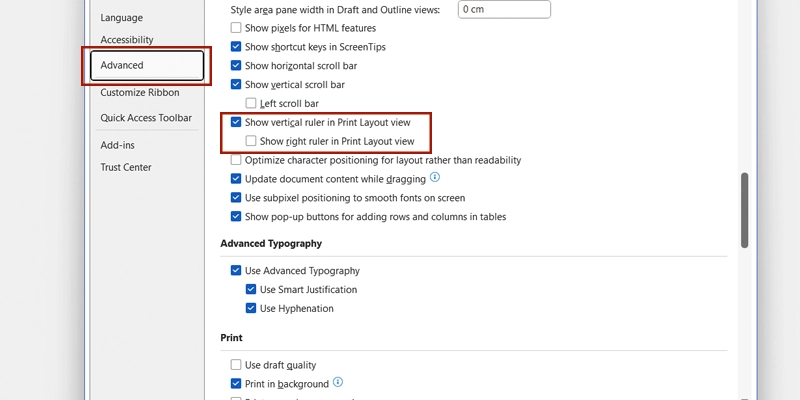The height and width of the screenshot is (400, 800).
Task: Enable Show right ruler in Print Layout
Action: (x=251, y=141)
